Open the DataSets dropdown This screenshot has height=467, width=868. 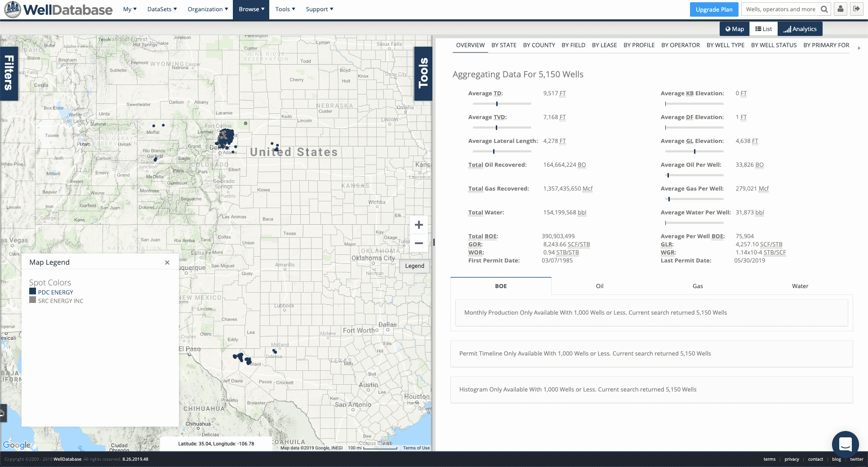[162, 9]
